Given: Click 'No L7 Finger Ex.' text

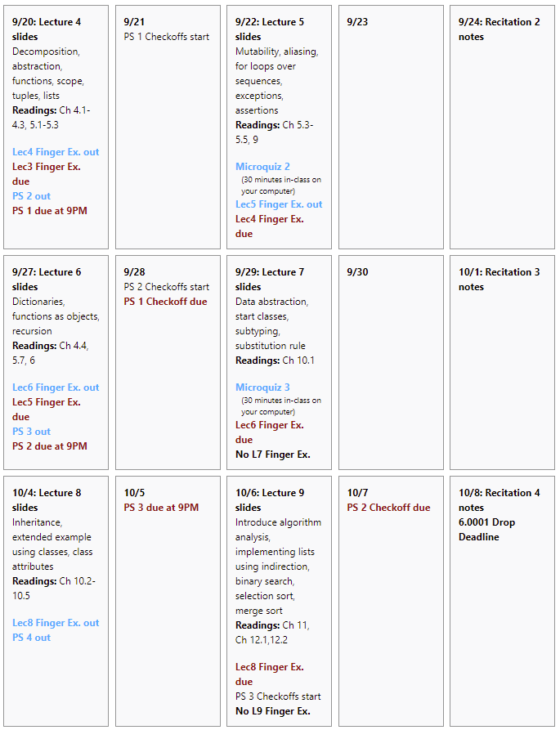Looking at the screenshot, I should (273, 455).
